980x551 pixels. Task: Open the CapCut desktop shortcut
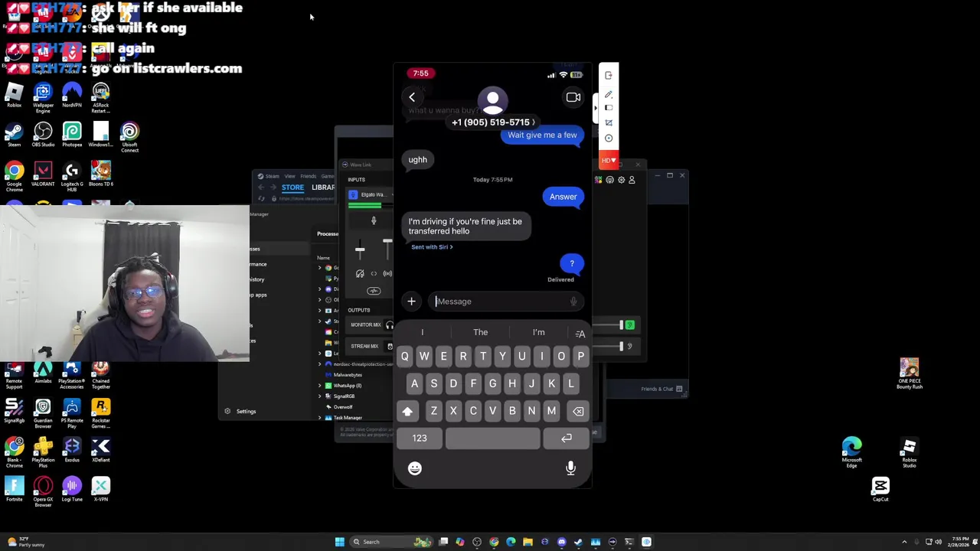880,490
